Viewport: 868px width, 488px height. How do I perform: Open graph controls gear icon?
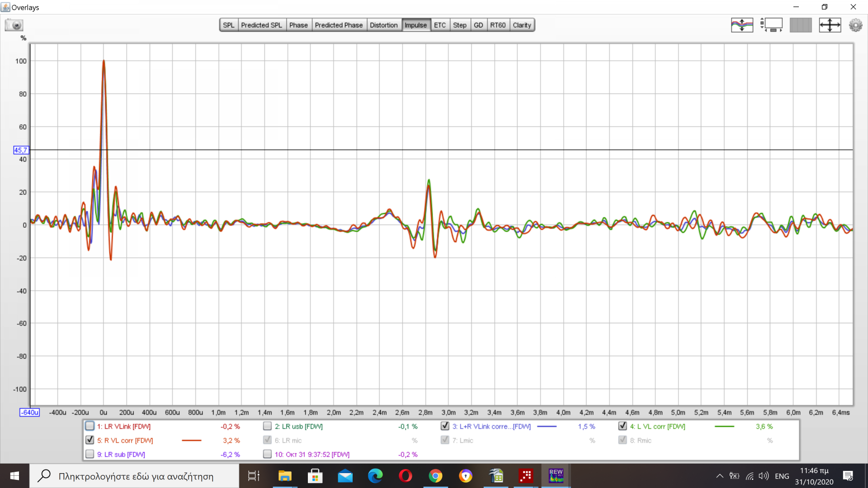coord(855,25)
